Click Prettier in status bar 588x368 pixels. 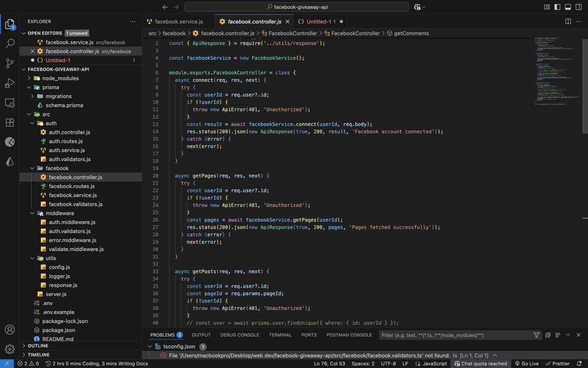(557, 364)
